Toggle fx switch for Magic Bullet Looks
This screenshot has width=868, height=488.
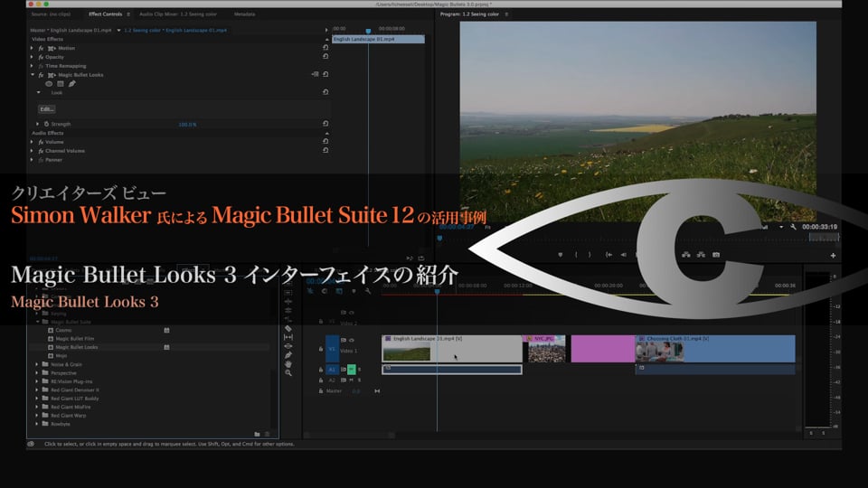tap(41, 75)
